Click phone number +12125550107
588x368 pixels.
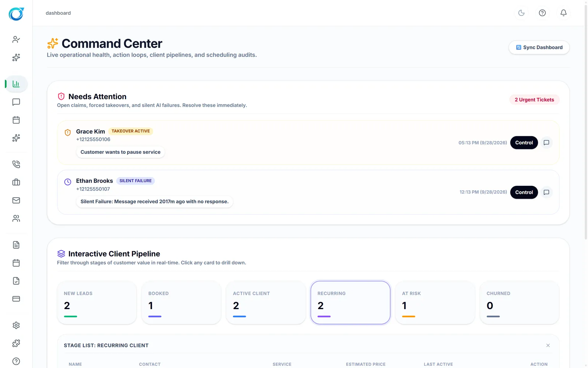click(93, 189)
